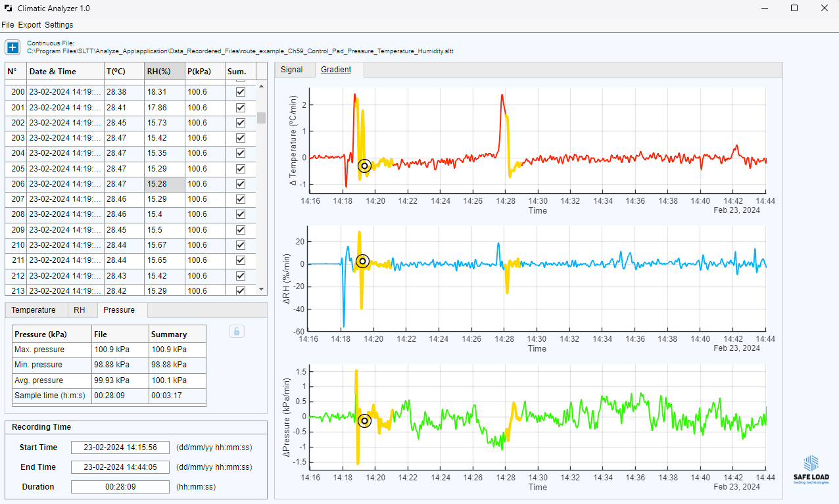Viewport: 839px width, 504px height.
Task: Click the Max. pressure row label
Action: click(x=52, y=350)
